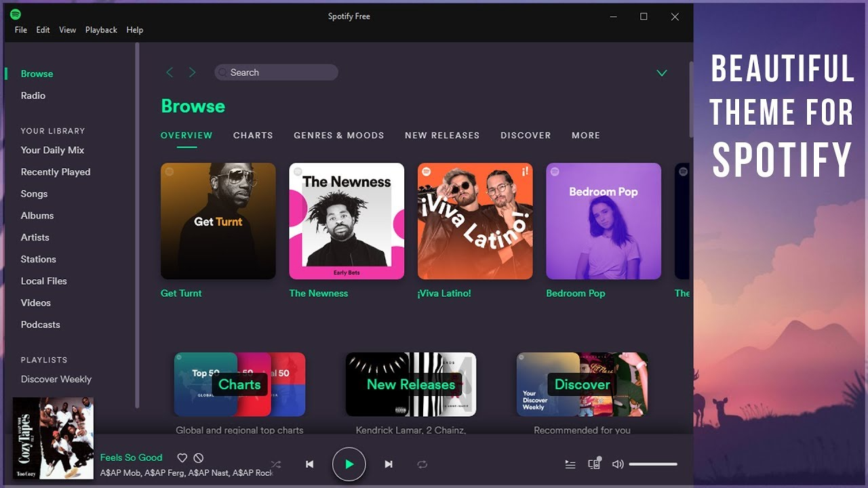Select Browse in the sidebar
This screenshot has width=868, height=488.
click(x=37, y=74)
